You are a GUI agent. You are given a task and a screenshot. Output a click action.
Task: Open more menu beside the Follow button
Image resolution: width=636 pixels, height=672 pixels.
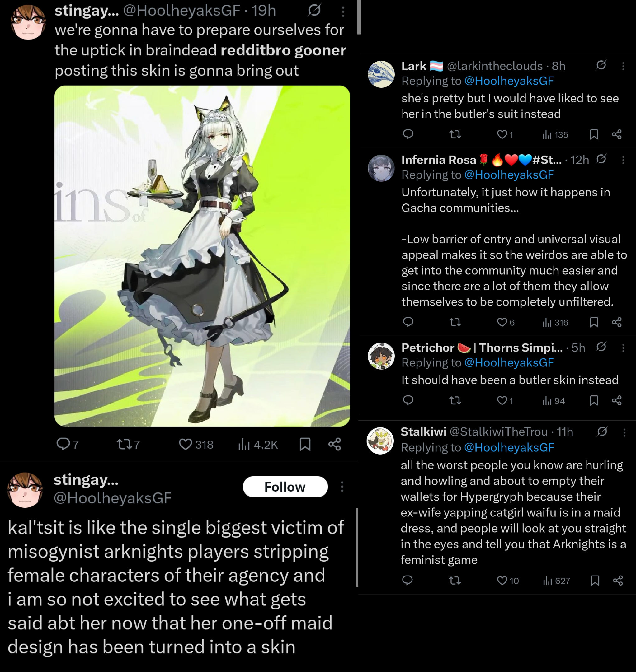click(x=342, y=487)
